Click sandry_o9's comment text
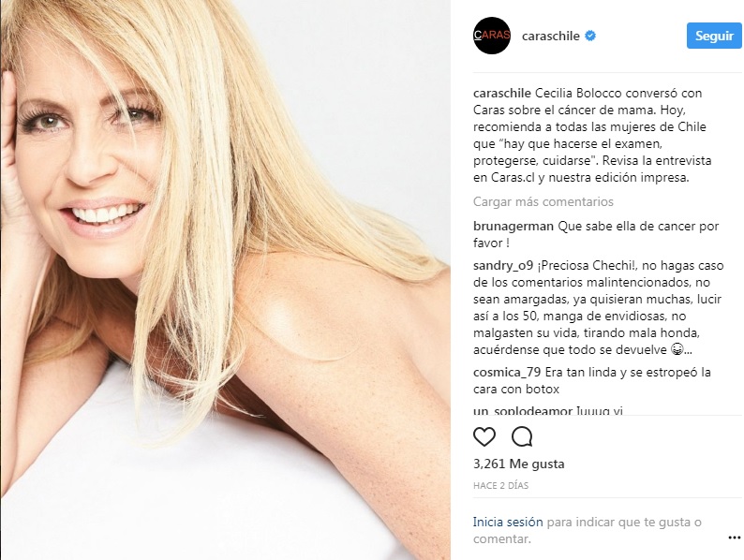This screenshot has height=560, width=744. pyautogui.click(x=598, y=307)
